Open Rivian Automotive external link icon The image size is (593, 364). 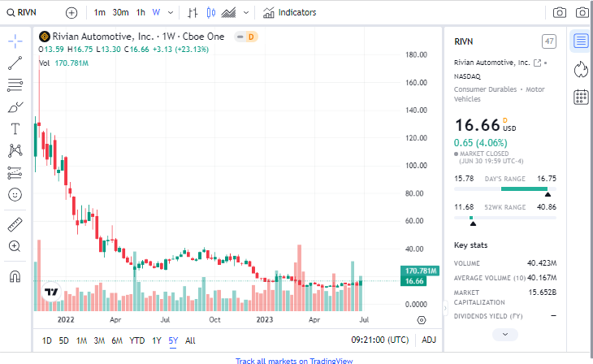click(x=537, y=63)
